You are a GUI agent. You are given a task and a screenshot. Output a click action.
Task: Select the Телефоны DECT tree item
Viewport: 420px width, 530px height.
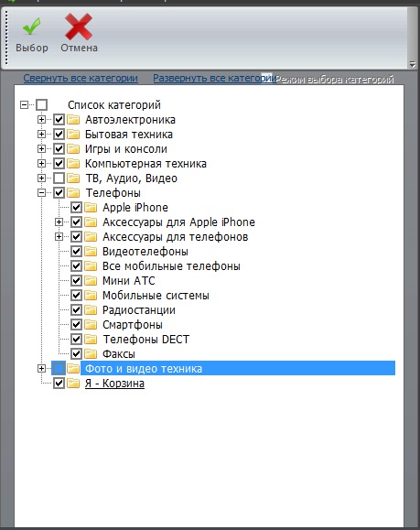tap(146, 340)
